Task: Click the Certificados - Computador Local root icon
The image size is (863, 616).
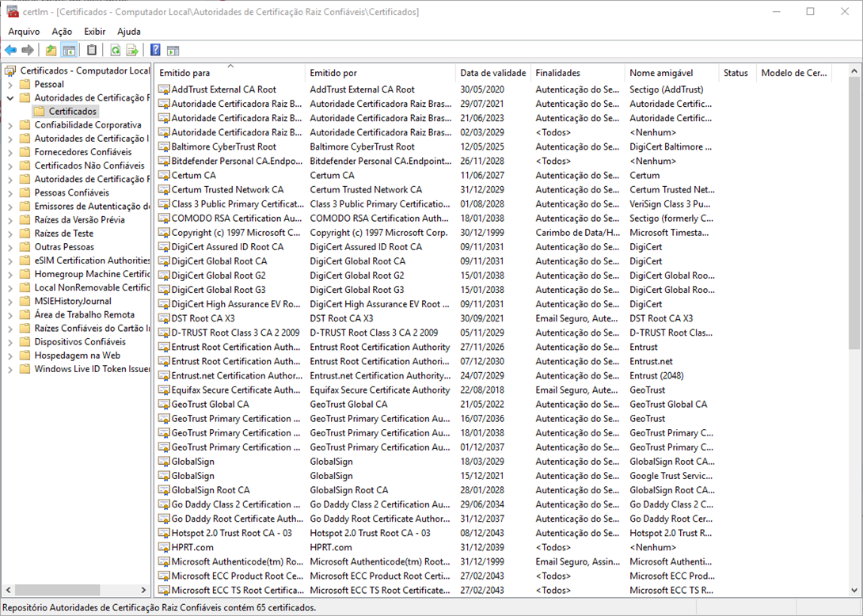Action: tap(10, 70)
